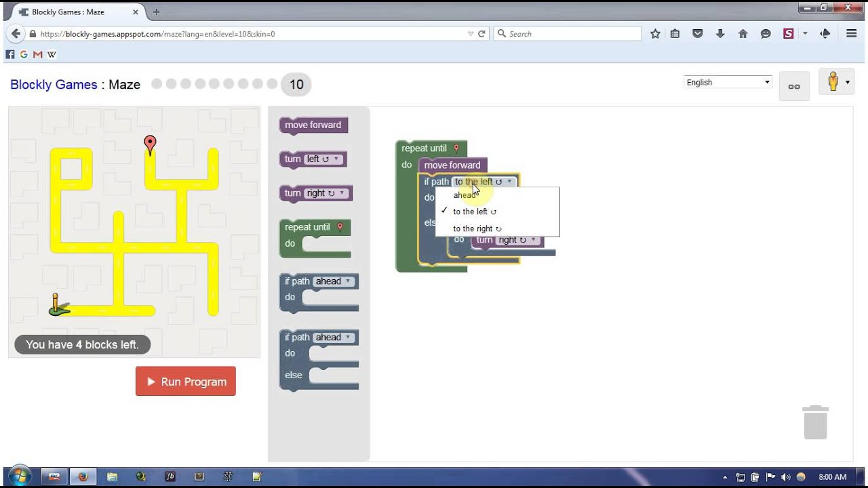Click the workspace 'move forward' block
This screenshot has height=488, width=868.
point(452,165)
